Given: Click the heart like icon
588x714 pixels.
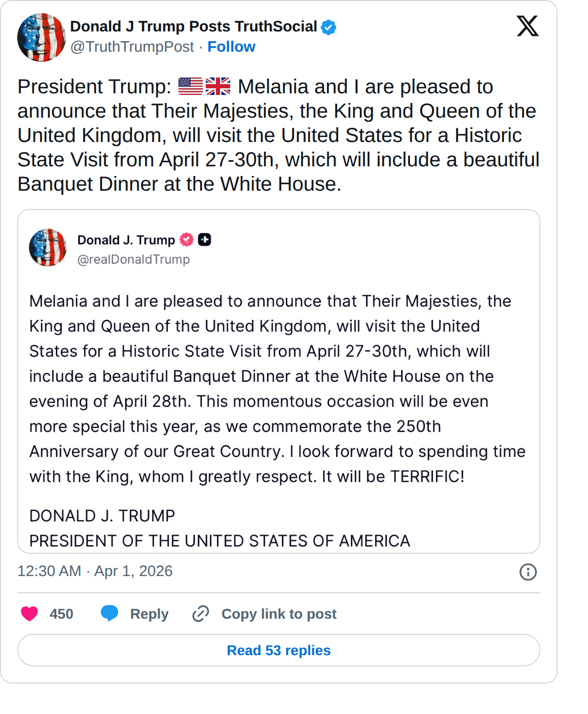Looking at the screenshot, I should (x=29, y=614).
